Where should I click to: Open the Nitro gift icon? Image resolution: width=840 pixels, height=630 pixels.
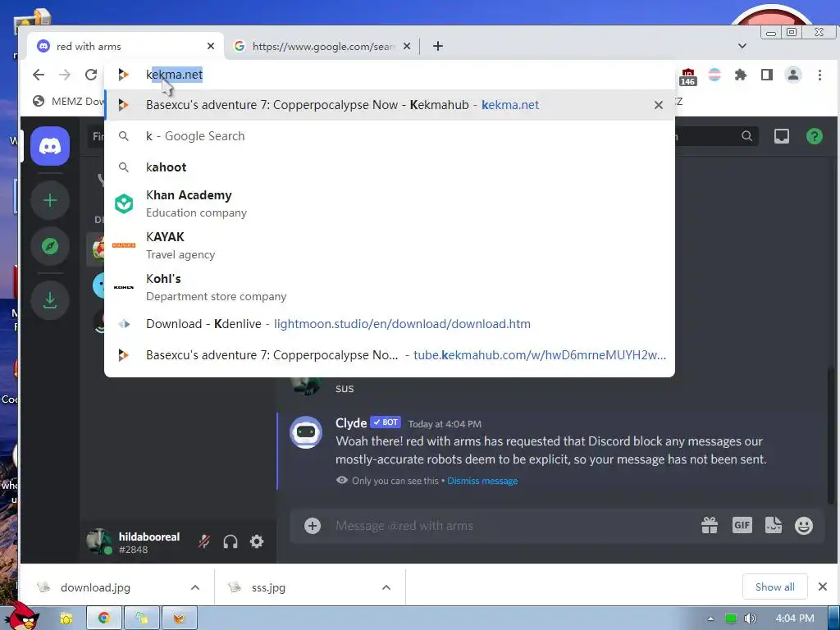710,526
